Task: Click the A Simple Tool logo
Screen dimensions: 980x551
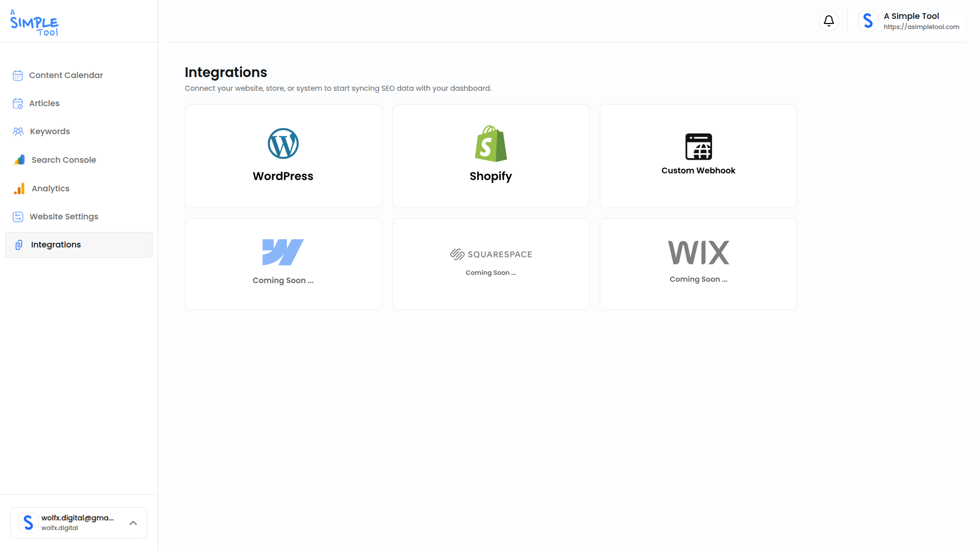Action: [34, 21]
